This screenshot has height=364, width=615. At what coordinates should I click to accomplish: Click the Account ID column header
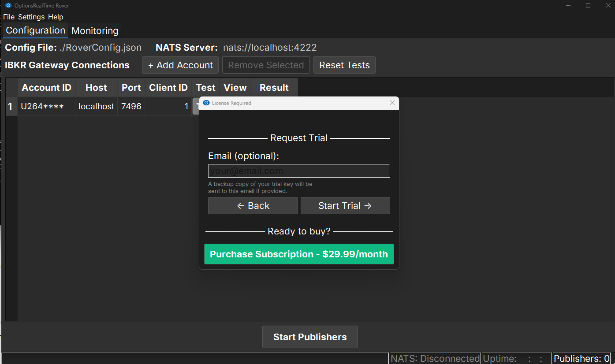46,88
